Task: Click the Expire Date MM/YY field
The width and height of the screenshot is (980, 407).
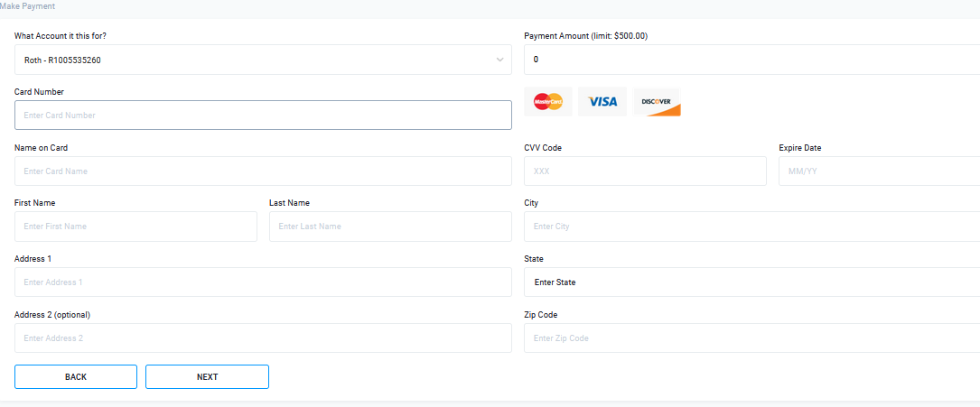Action: tap(880, 171)
